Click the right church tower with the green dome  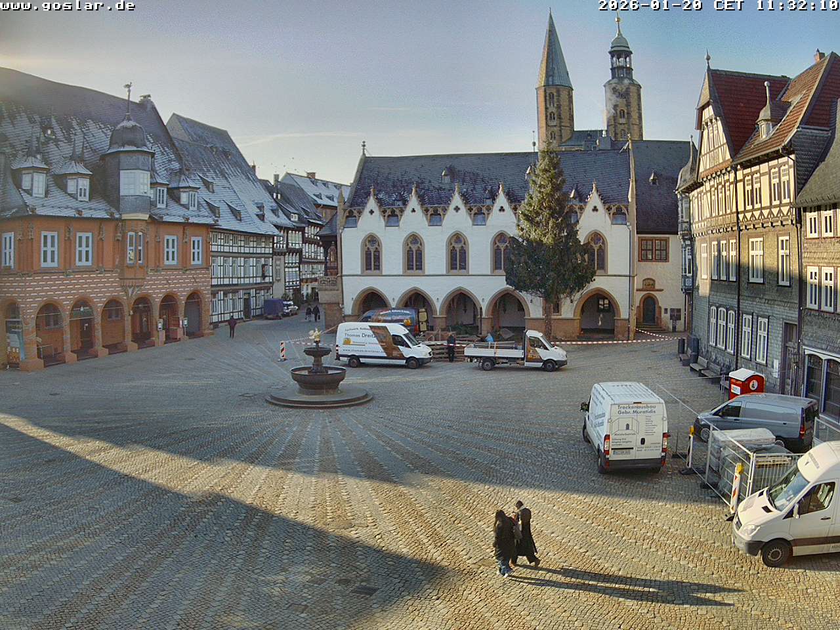[x=622, y=85]
